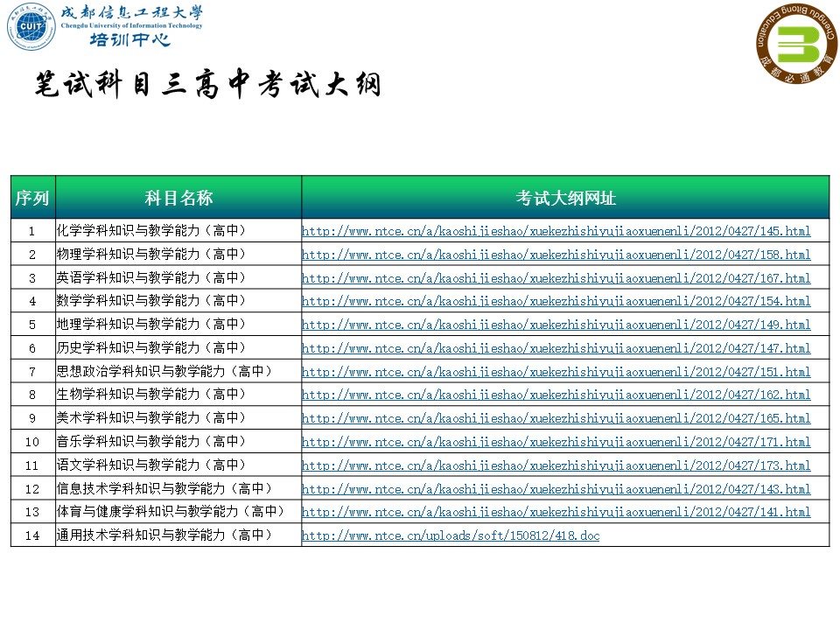Open the Chinese language link ending 173.html
This screenshot has height=630, width=840.
click(x=556, y=465)
